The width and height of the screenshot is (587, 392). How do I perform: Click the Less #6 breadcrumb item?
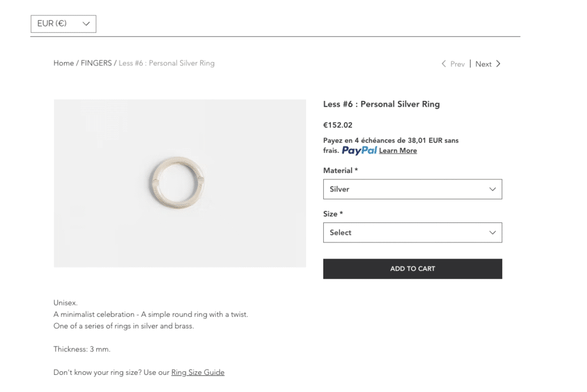[166, 63]
